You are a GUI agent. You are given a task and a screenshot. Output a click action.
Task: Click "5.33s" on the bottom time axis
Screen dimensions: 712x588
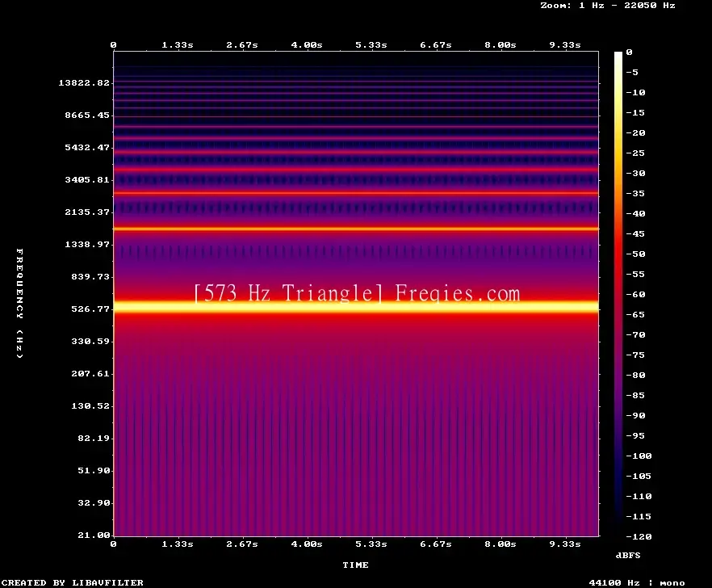tap(371, 544)
